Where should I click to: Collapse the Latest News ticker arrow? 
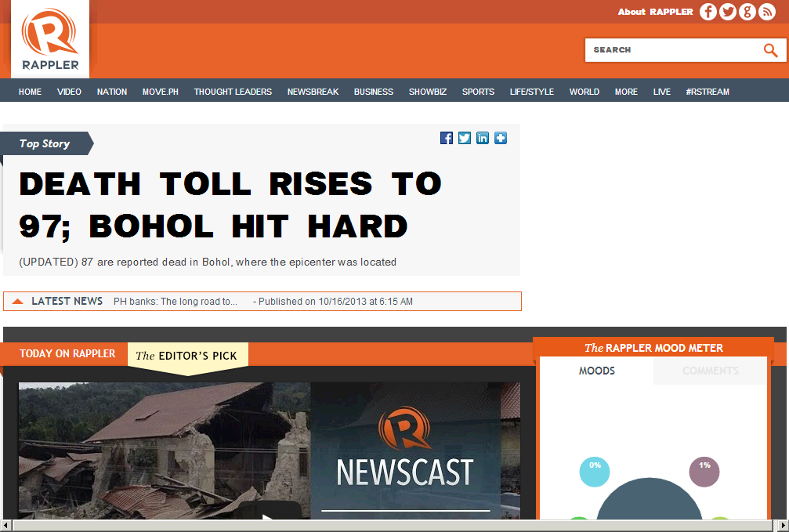tap(16, 301)
